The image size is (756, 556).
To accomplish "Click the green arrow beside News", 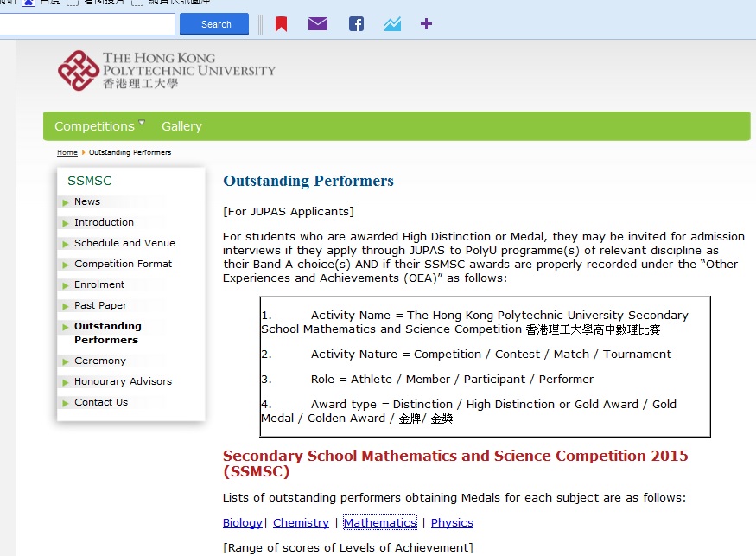I will [x=66, y=202].
